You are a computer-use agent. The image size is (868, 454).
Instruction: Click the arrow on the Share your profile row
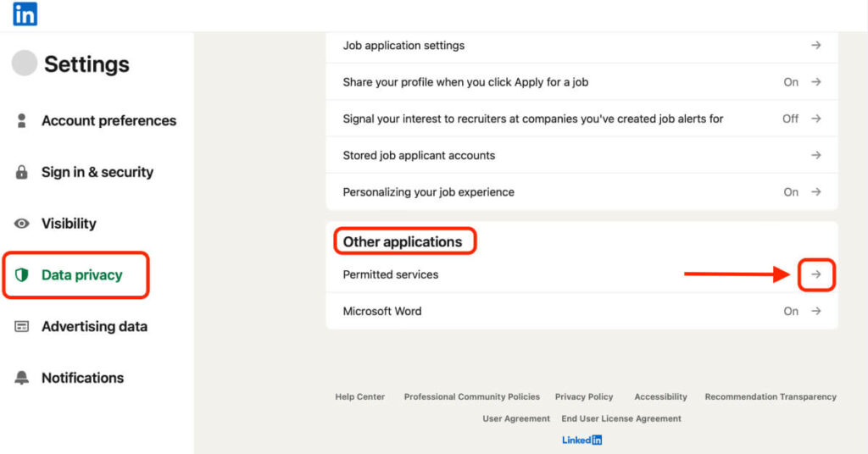(816, 82)
